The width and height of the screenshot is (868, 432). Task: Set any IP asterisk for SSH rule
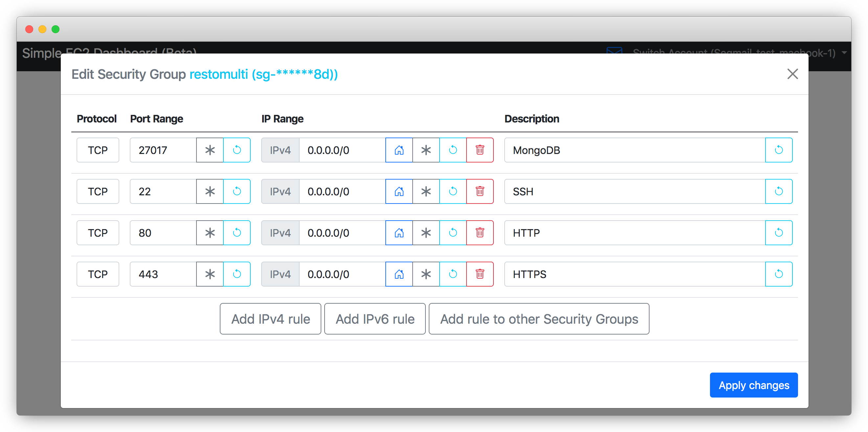426,191
